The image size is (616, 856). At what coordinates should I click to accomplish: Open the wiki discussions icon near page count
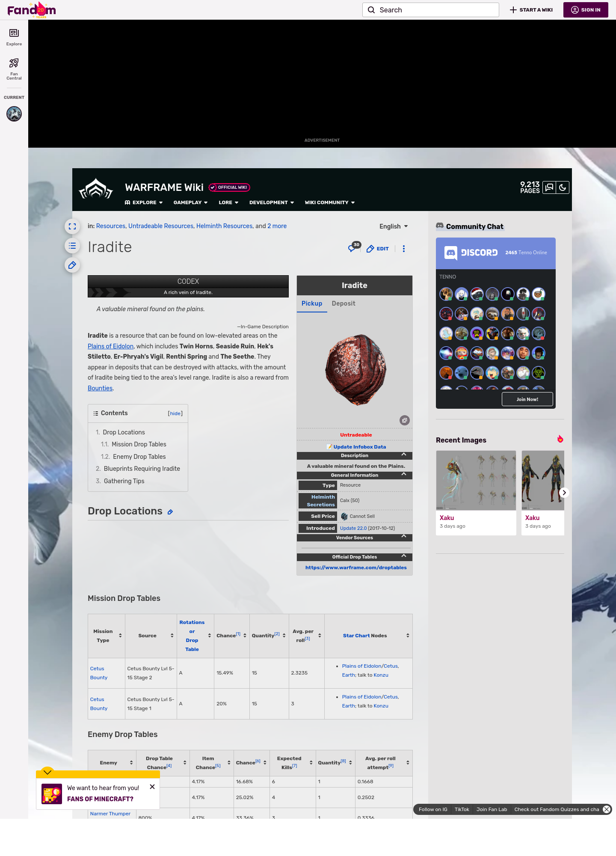coord(549,187)
